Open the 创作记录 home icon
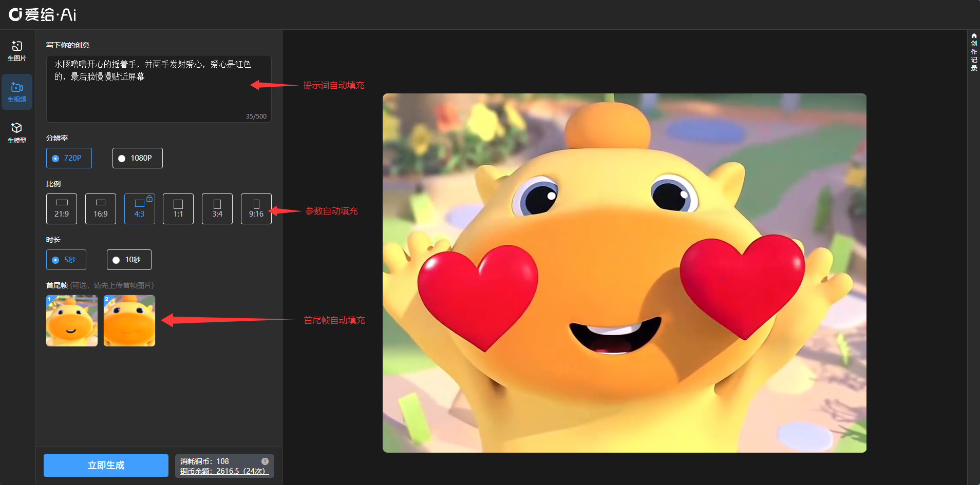The image size is (980, 485). tap(974, 36)
